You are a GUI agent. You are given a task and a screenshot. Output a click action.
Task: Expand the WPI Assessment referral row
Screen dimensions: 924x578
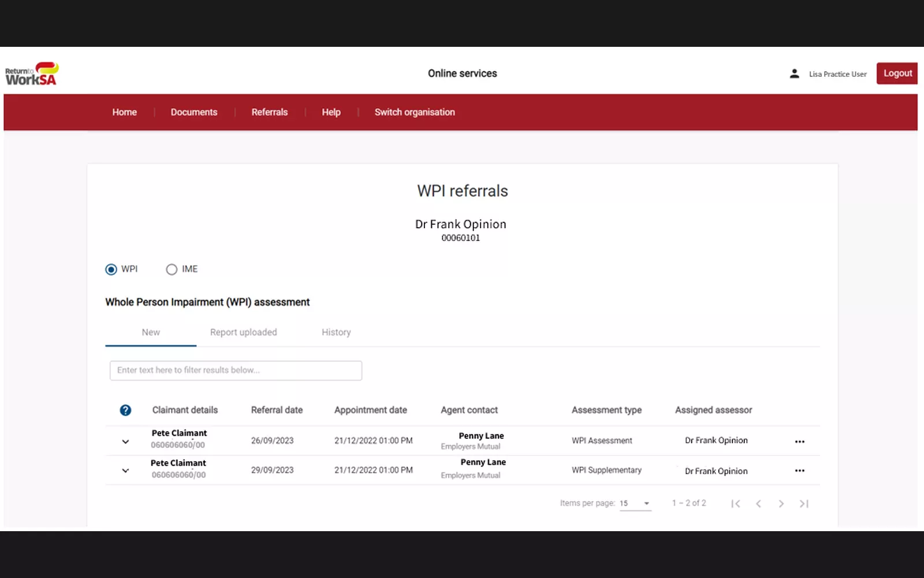coord(125,442)
